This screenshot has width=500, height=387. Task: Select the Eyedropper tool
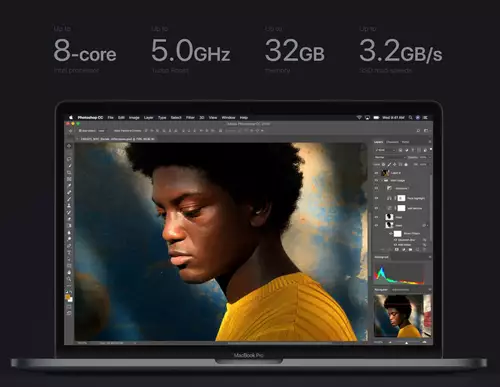(x=69, y=185)
